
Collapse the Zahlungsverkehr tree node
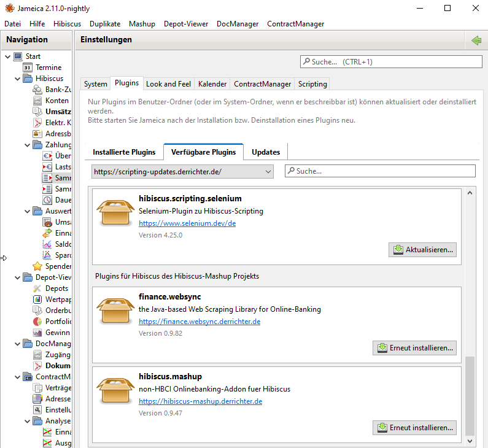28,145
